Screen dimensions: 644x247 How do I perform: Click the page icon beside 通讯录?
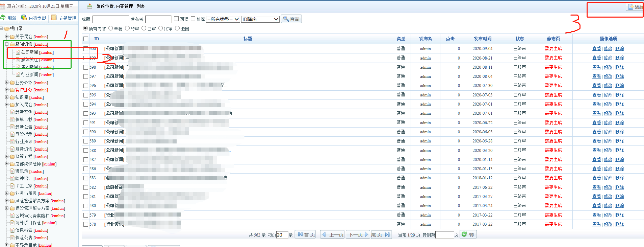point(12,171)
